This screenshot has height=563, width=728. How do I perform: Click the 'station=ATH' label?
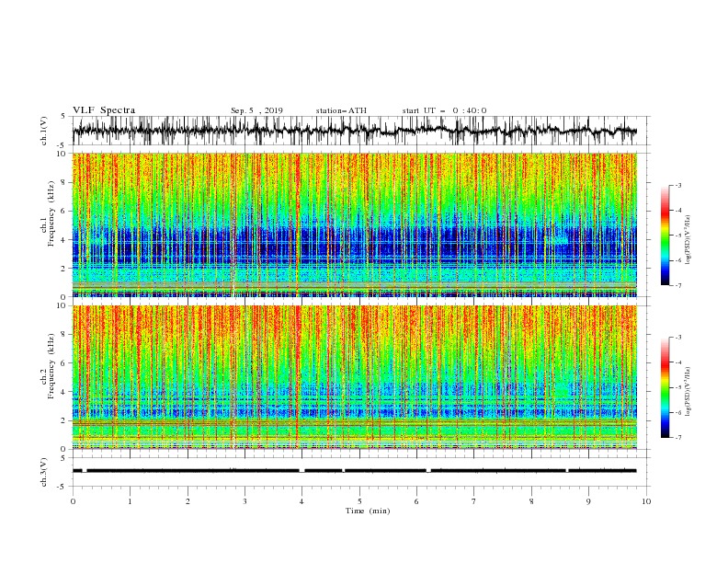[341, 110]
